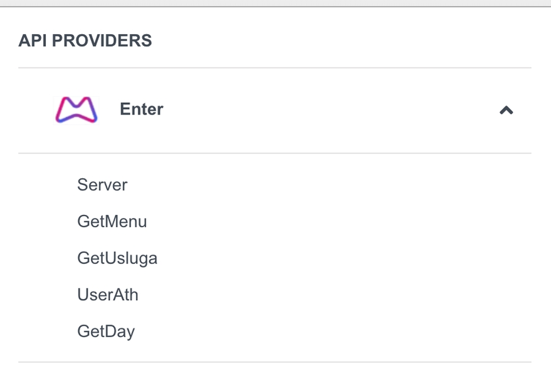
Task: Click the Enter provider name label
Action: 141,110
